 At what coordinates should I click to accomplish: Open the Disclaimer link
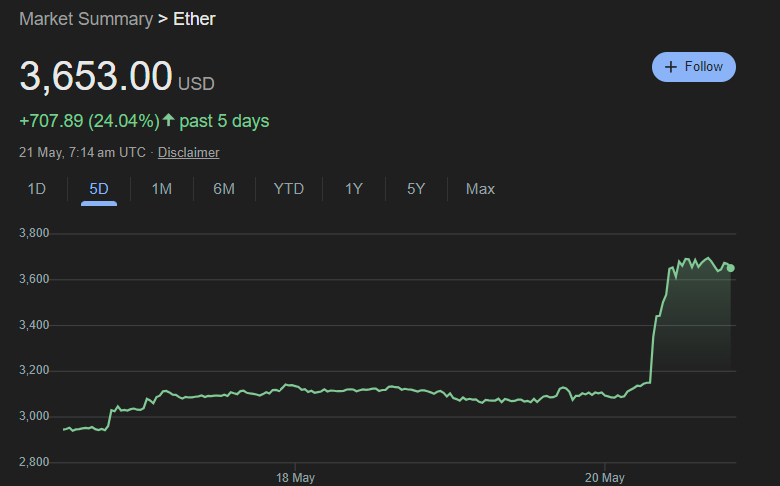click(189, 152)
